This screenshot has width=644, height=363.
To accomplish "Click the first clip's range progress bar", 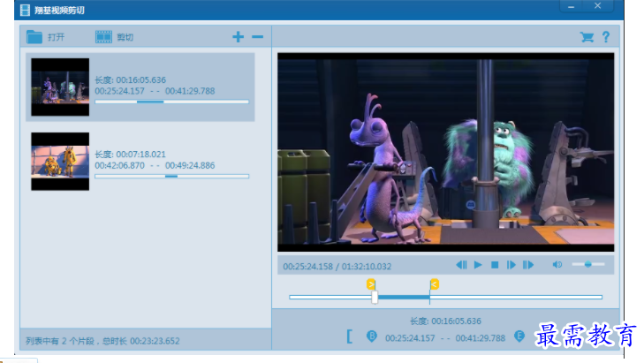I will click(171, 102).
